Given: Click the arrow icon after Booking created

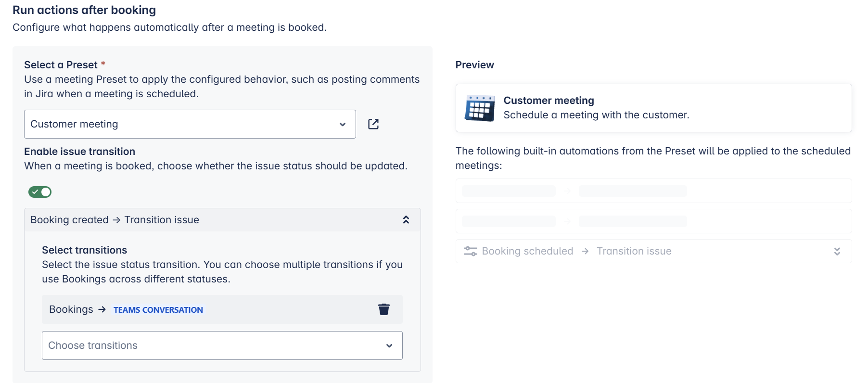Looking at the screenshot, I should 116,220.
